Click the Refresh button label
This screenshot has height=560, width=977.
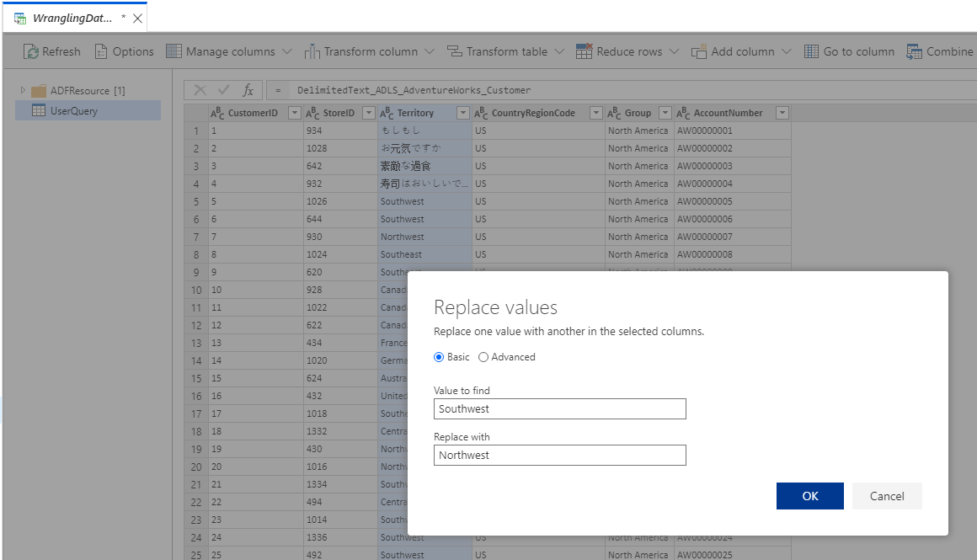pos(61,51)
